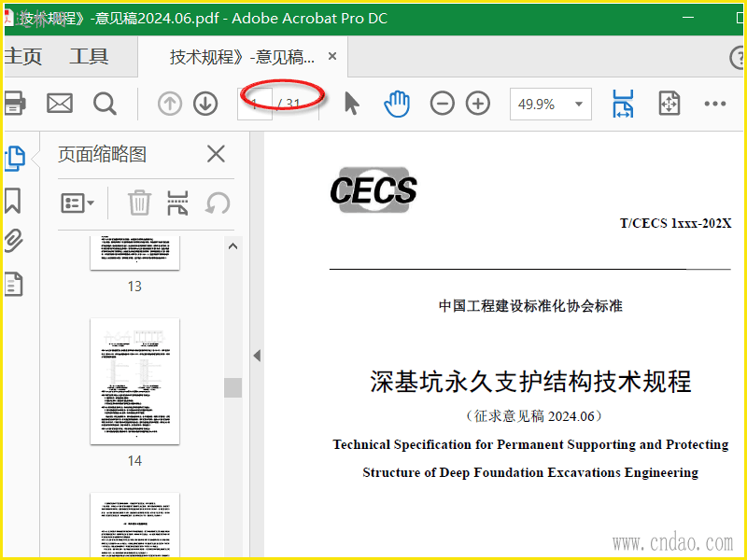Choose the Selection arrow tool

click(352, 104)
